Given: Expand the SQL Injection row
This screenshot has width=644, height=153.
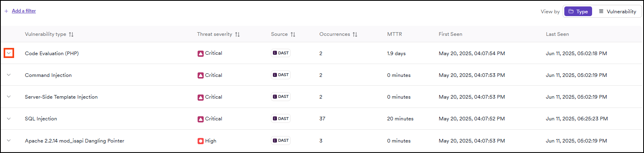Looking at the screenshot, I should pos(9,119).
